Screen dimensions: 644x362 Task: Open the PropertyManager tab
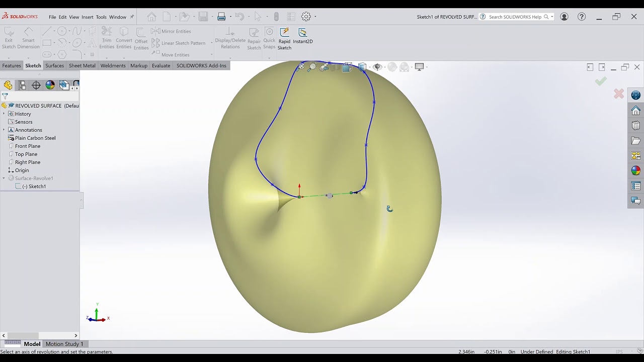pos(22,85)
